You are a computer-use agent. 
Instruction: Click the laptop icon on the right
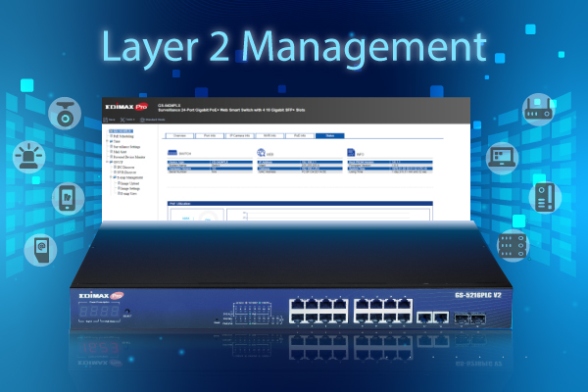pyautogui.click(x=503, y=158)
